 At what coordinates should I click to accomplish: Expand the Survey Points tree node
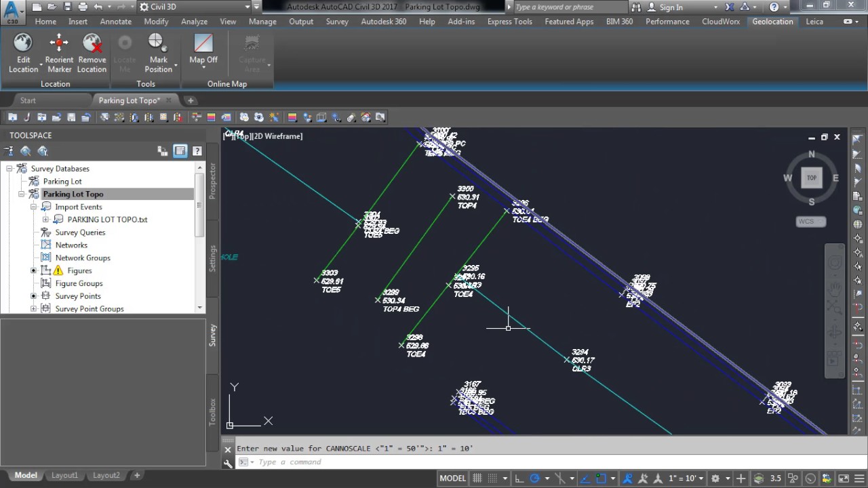34,296
